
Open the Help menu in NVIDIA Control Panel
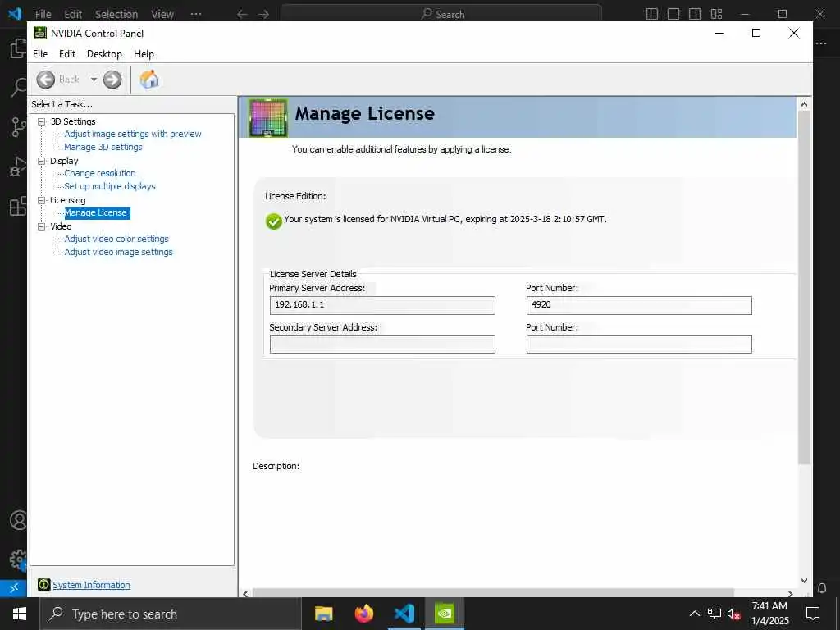tap(144, 54)
